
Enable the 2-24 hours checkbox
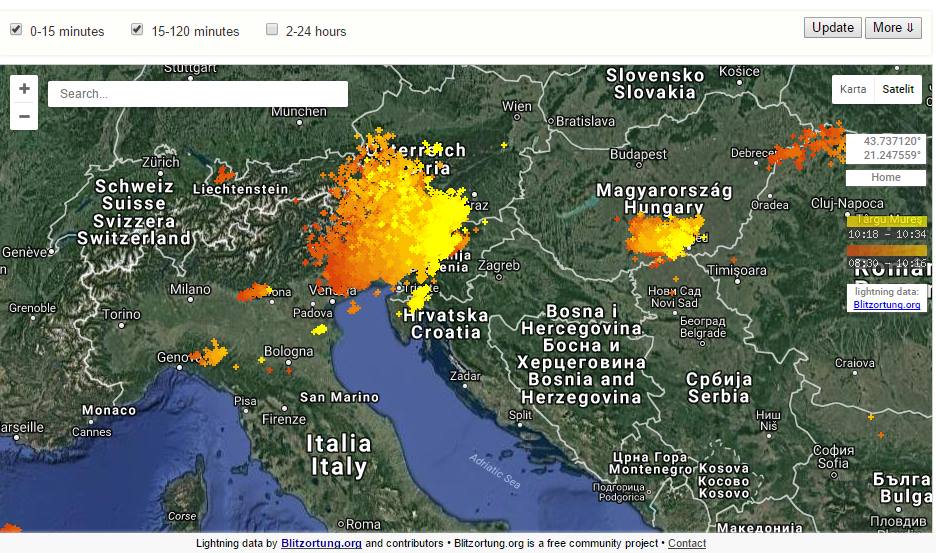272,30
